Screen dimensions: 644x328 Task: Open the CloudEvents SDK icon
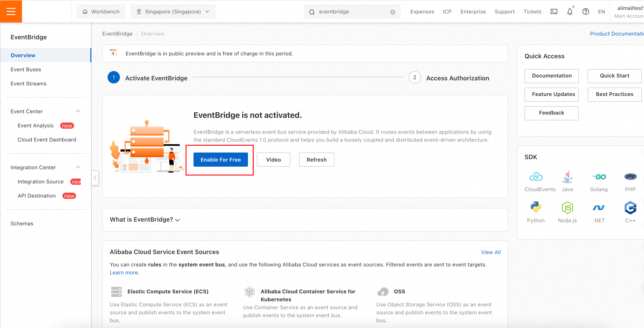[536, 177]
